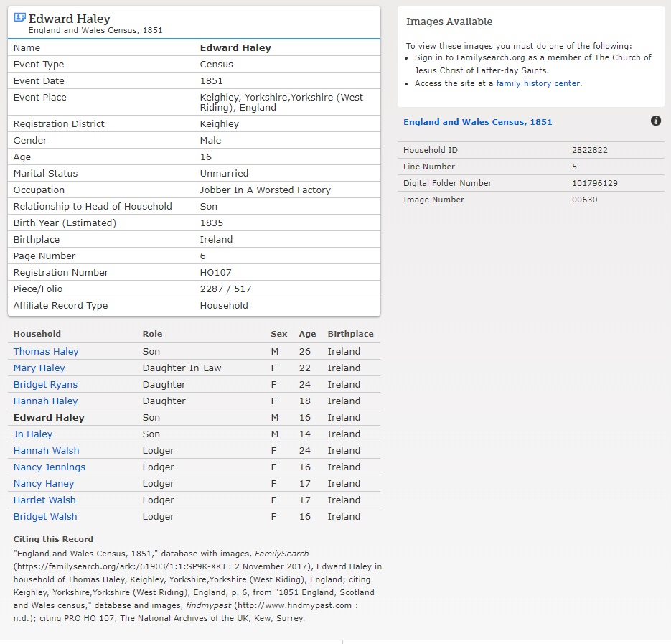Click the Birthplace column header

tap(350, 334)
